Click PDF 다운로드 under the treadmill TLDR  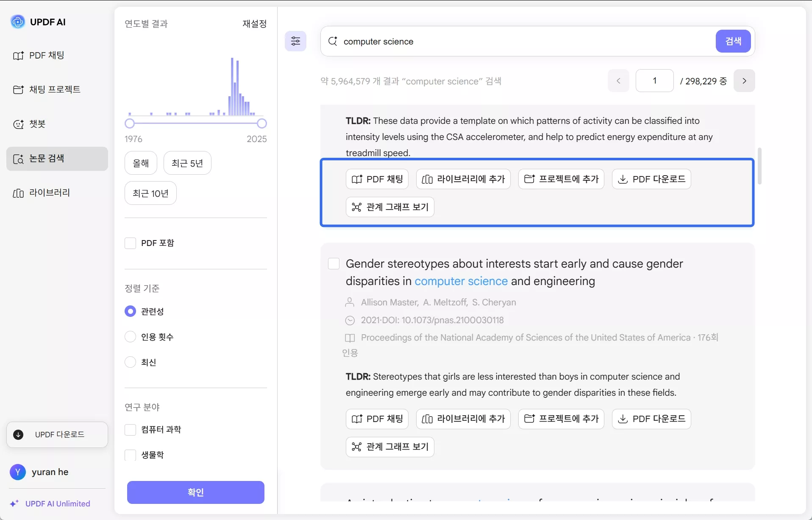point(651,179)
